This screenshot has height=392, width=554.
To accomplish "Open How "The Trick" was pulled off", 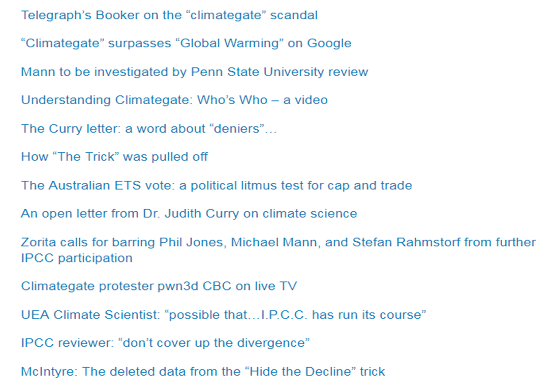I will click(x=114, y=157).
